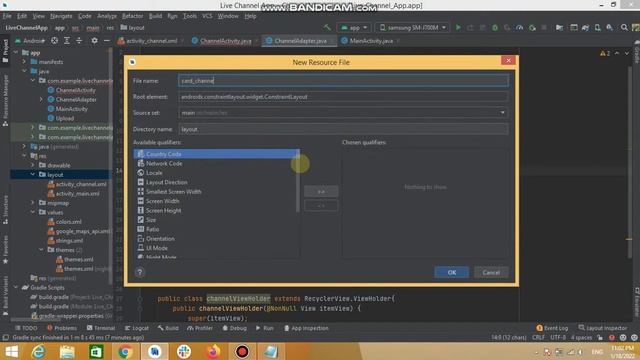The image size is (640, 360).
Task: Select the Smallest Screen Width qualifier
Action: [216, 191]
